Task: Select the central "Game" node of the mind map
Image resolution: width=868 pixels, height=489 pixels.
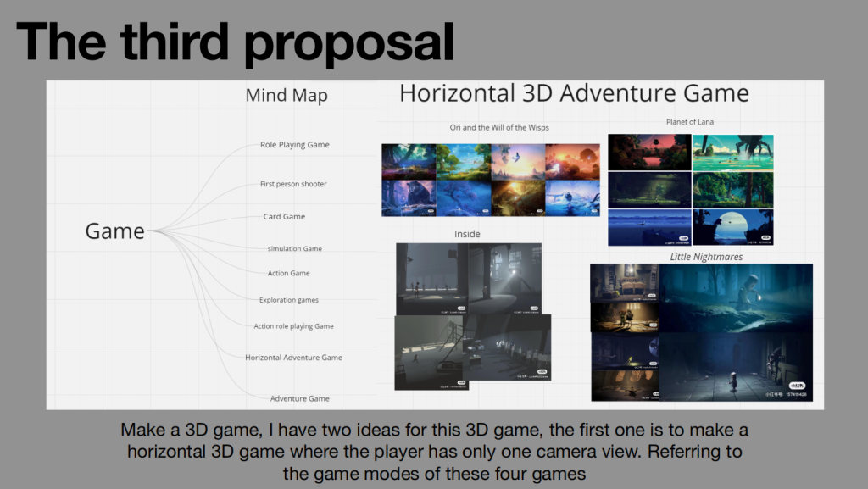Action: 114,231
